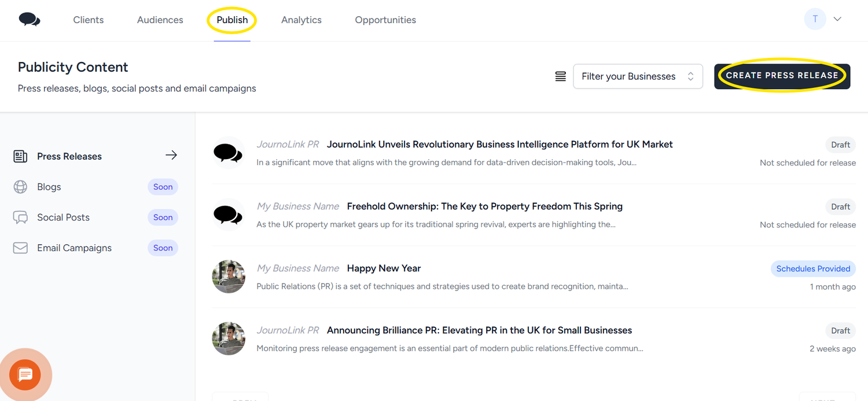
Task: Click the Email Campaigns envelope icon
Action: tap(20, 248)
